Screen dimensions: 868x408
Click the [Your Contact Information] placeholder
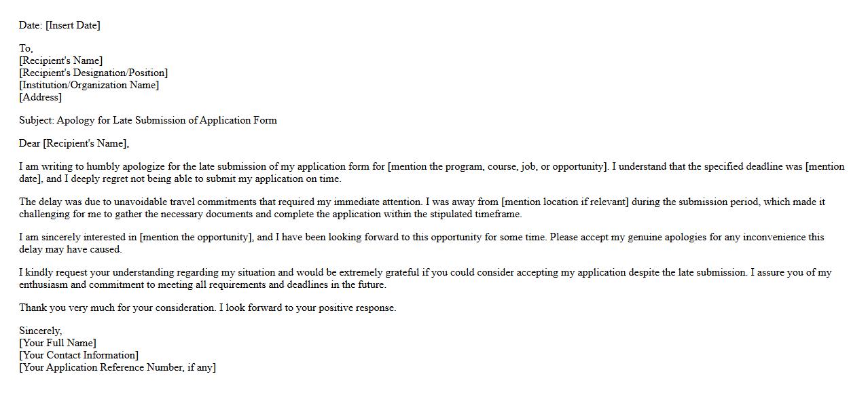tap(79, 355)
